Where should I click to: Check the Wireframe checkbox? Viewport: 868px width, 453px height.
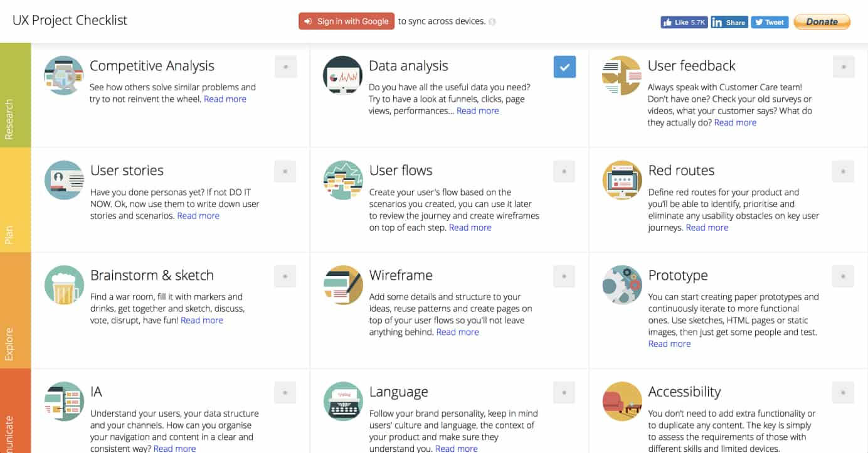tap(564, 276)
